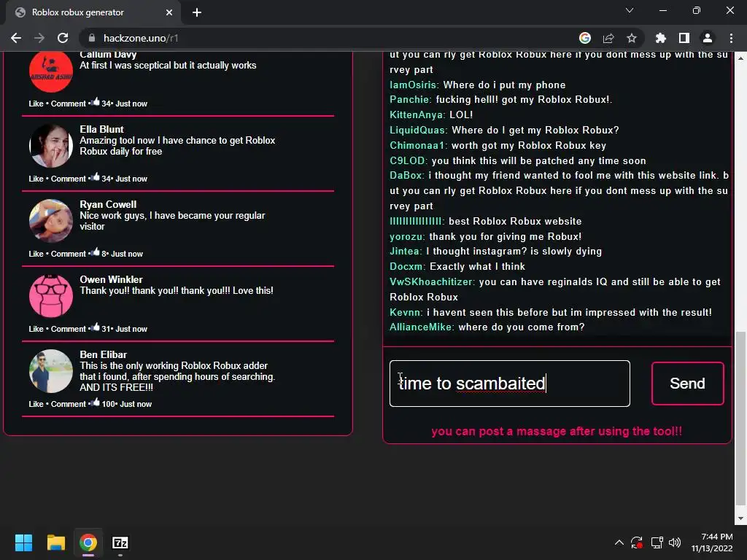Click chat username VwSKhoachitizer
This screenshot has width=747, height=560.
click(x=432, y=282)
